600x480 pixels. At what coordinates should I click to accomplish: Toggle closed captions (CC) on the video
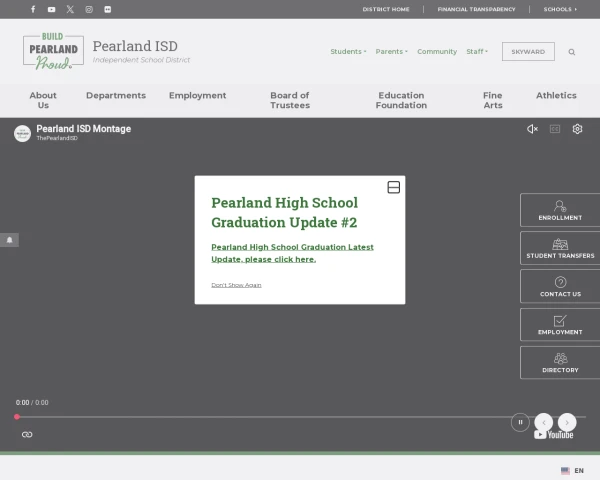[555, 129]
